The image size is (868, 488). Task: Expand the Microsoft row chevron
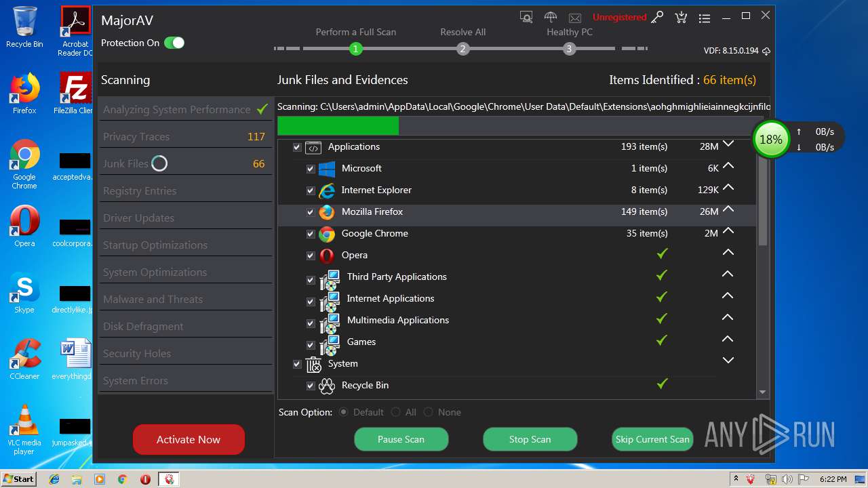tap(728, 165)
